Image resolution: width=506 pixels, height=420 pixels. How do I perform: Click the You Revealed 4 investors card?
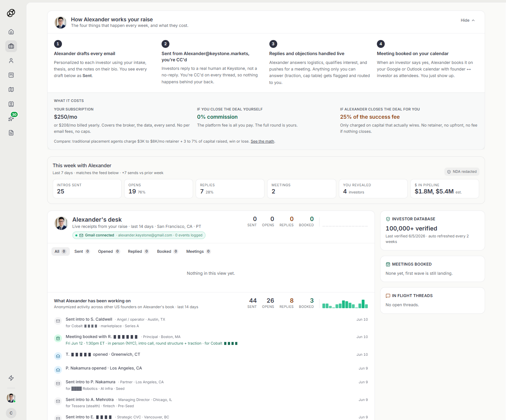(x=373, y=189)
